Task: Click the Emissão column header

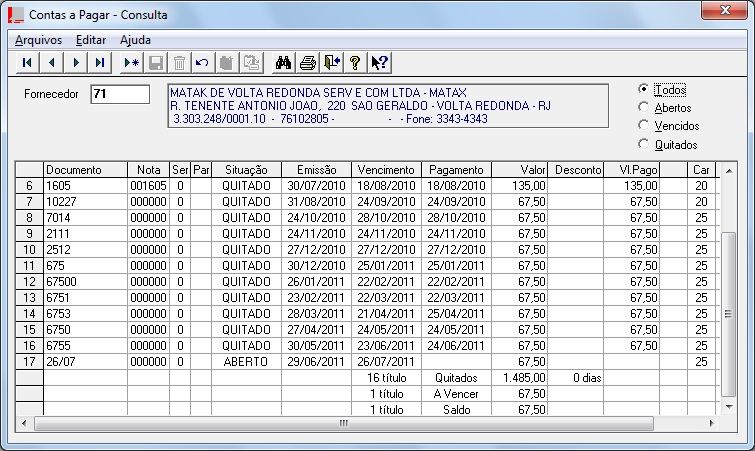Action: pyautogui.click(x=316, y=170)
